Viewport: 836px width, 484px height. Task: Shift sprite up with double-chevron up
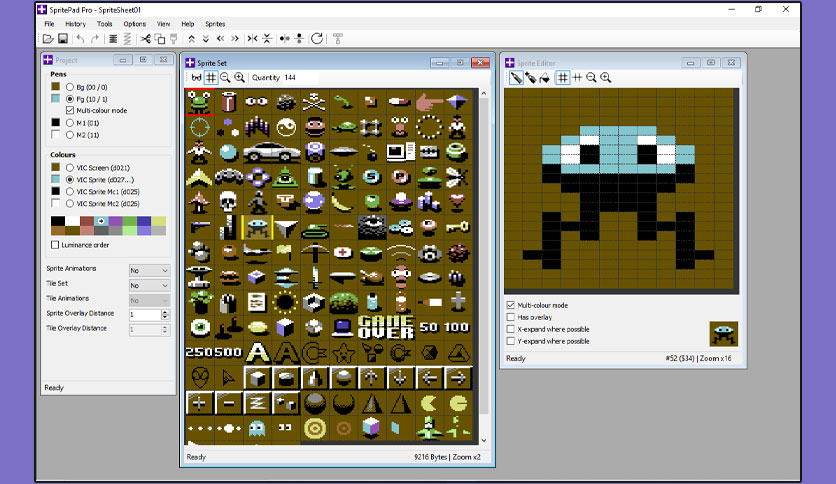[191, 38]
